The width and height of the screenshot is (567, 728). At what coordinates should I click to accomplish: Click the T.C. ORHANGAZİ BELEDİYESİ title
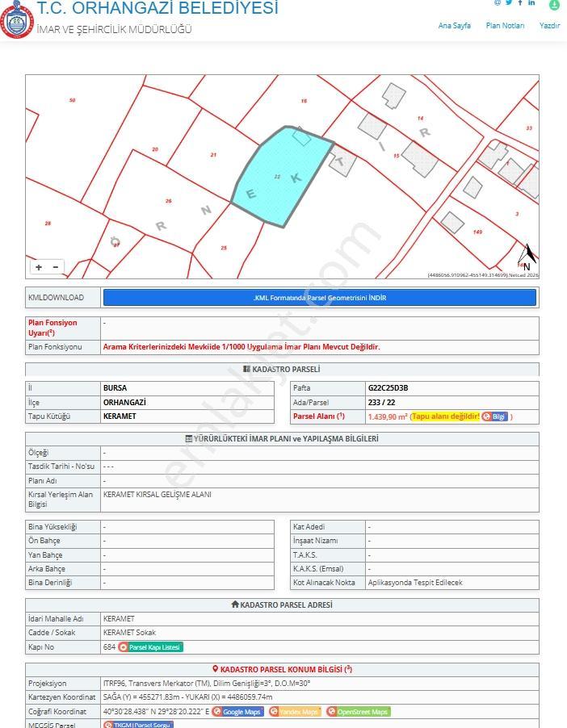click(157, 7)
